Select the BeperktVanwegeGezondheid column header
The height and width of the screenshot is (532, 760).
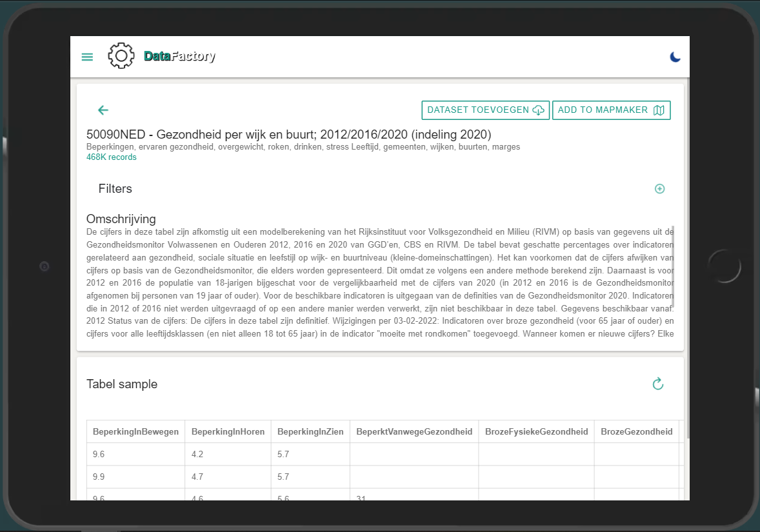(x=414, y=431)
